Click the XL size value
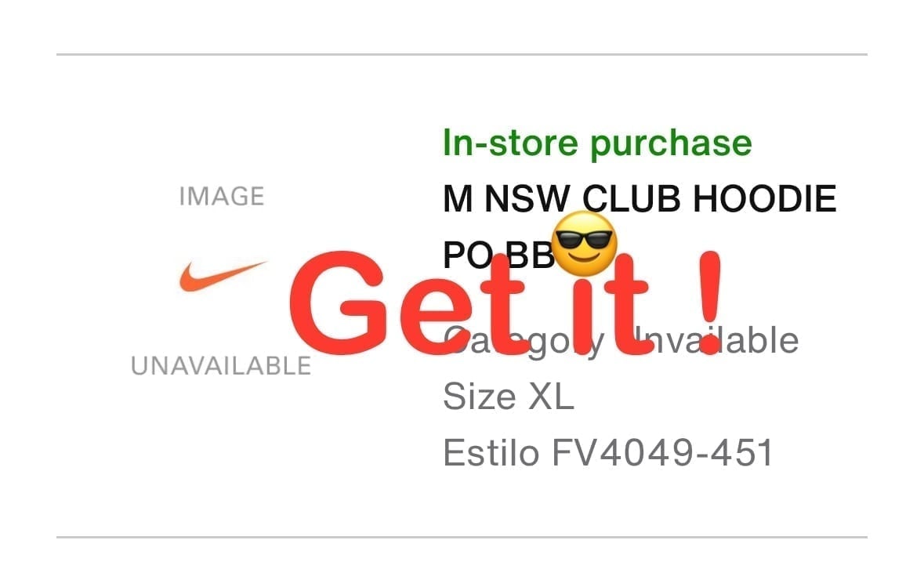The width and height of the screenshot is (924, 587). 550,396
